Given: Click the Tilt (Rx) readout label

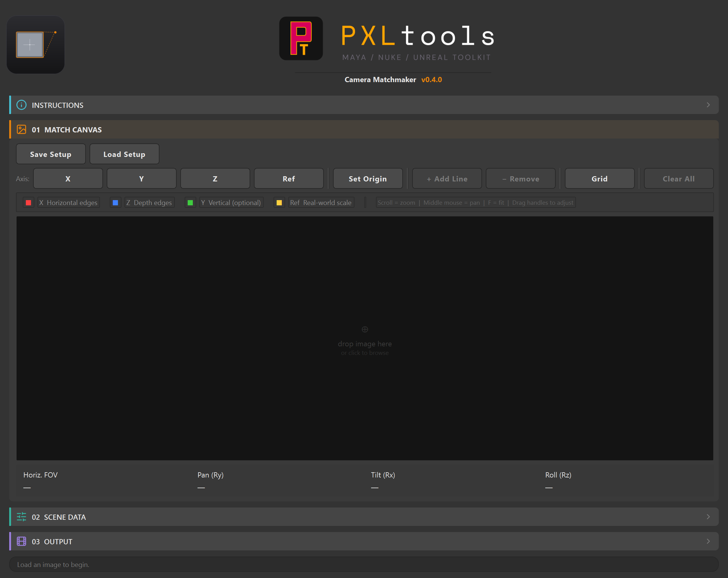Looking at the screenshot, I should tap(383, 475).
